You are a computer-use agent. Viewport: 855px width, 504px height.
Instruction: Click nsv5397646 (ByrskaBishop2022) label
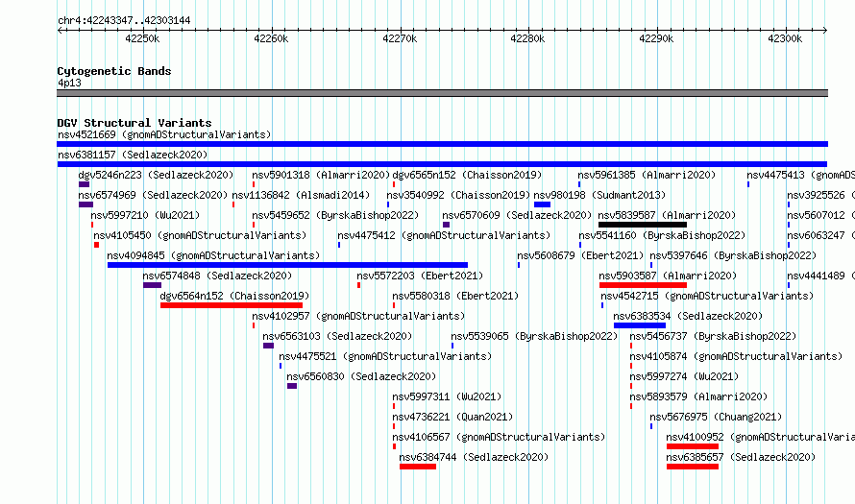pos(733,255)
